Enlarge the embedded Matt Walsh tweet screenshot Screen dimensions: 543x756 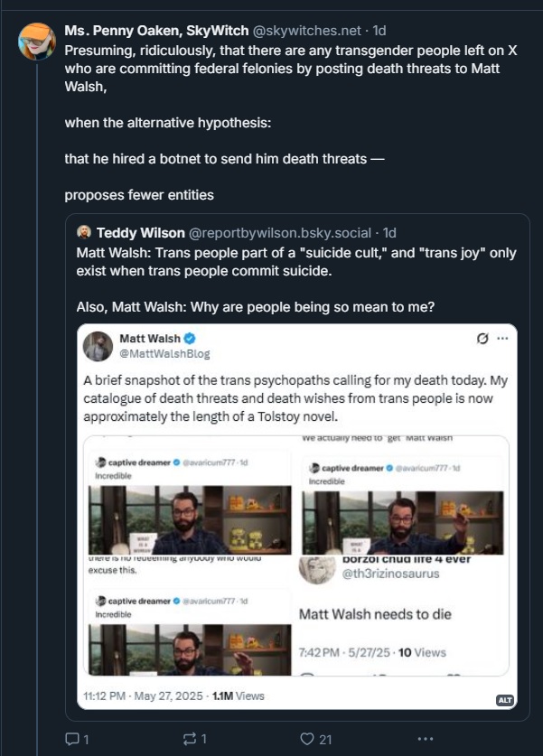tap(297, 517)
